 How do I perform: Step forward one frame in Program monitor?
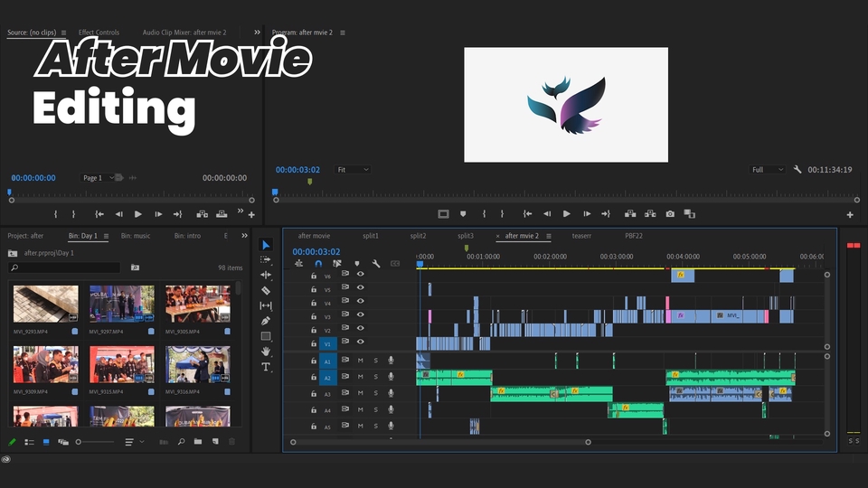(587, 214)
